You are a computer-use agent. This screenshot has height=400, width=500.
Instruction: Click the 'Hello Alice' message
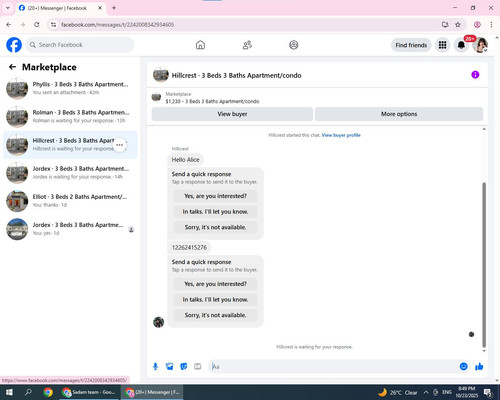pyautogui.click(x=185, y=160)
